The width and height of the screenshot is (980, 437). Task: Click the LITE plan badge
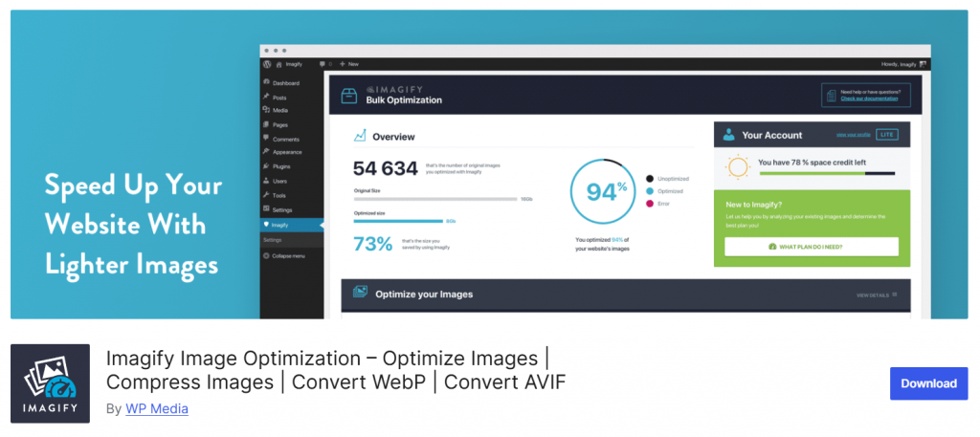point(885,134)
